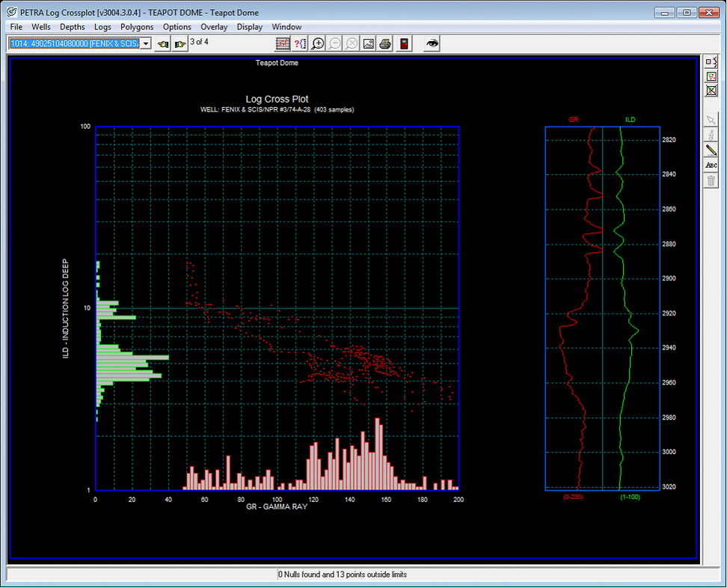Open the Overlay menu

tap(214, 27)
